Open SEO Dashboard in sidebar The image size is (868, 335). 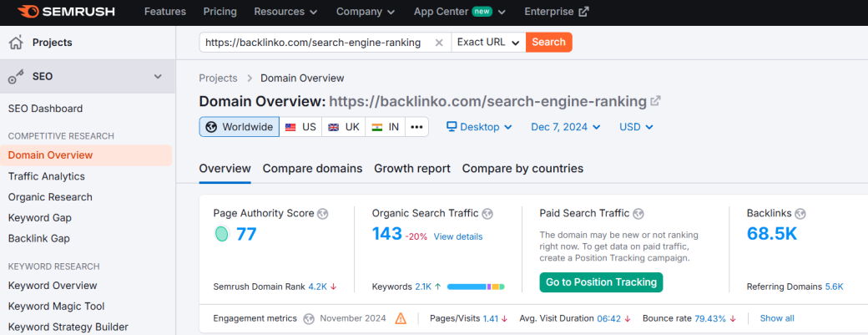pyautogui.click(x=45, y=109)
